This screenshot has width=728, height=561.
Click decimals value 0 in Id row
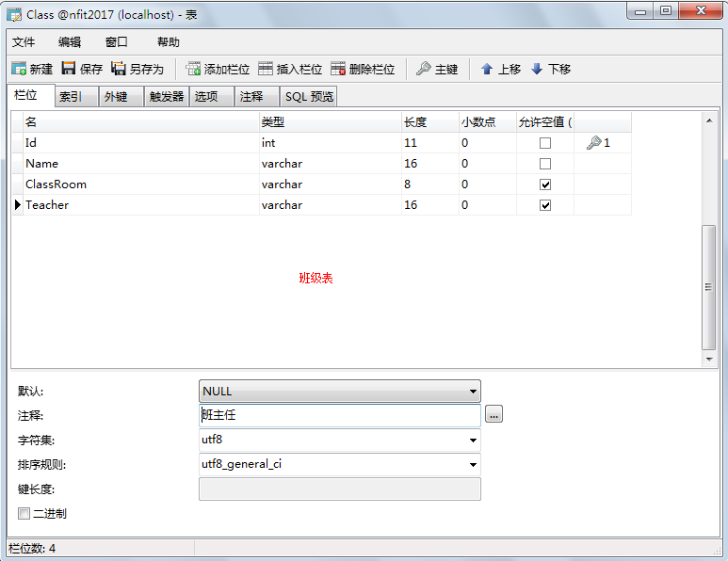tap(464, 143)
